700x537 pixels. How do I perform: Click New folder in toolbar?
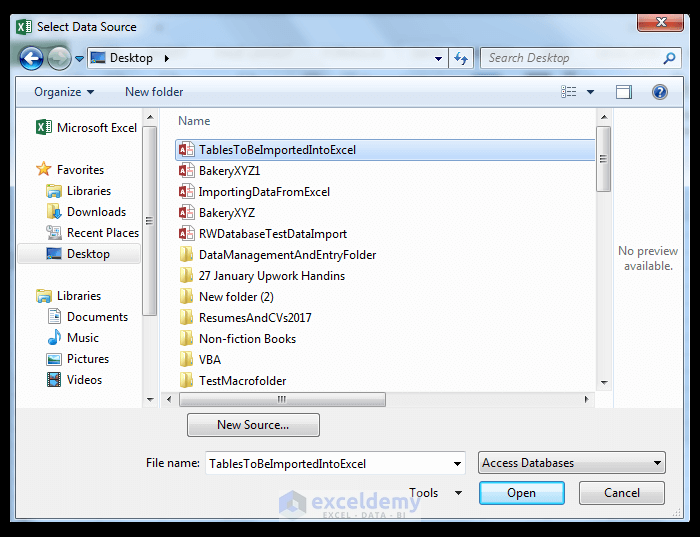click(x=154, y=92)
